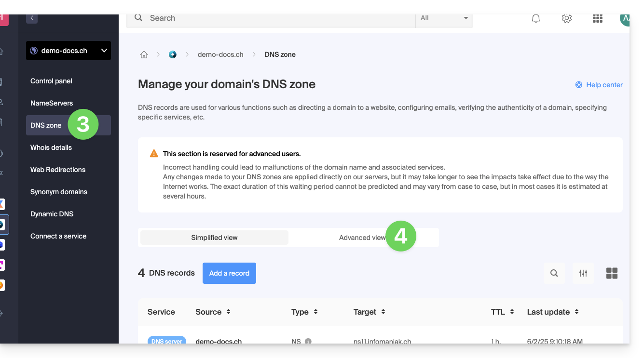Click the Add a record button
644x358 pixels.
pyautogui.click(x=229, y=273)
